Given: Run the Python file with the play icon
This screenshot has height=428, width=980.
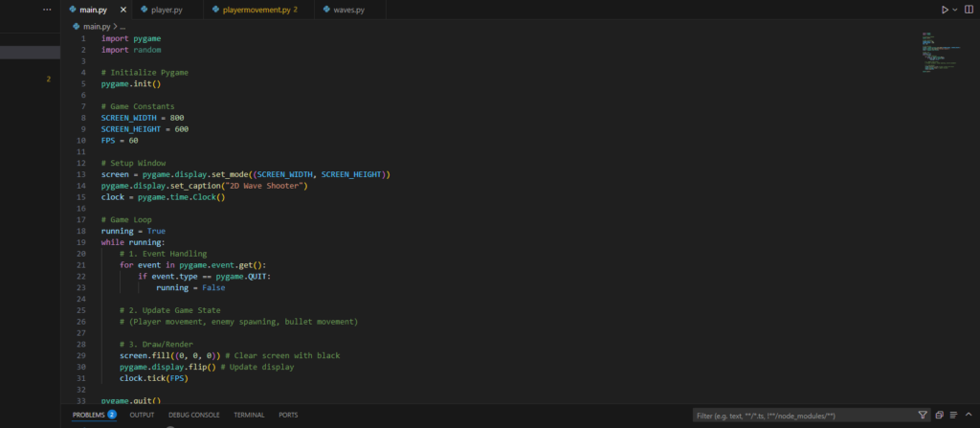Looking at the screenshot, I should pyautogui.click(x=945, y=10).
